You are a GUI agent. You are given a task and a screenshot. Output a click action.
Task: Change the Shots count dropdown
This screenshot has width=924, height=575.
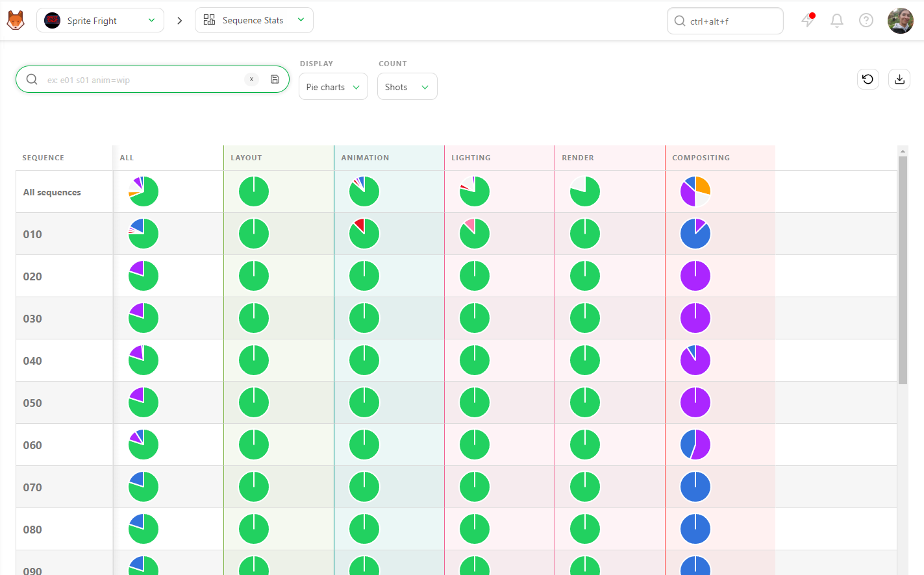407,86
